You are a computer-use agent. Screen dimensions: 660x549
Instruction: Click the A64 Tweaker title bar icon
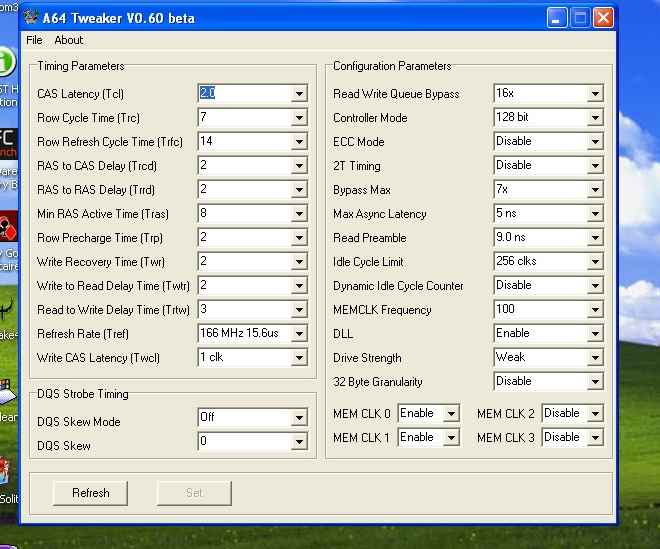(x=31, y=18)
